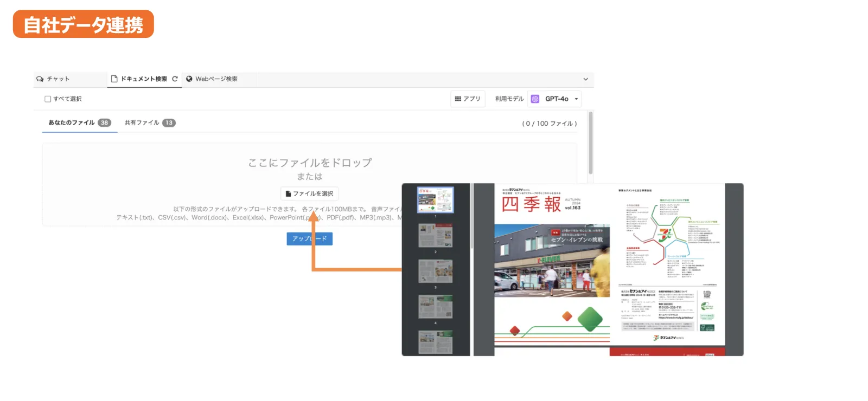Expand the chevron at the tab bar's end
This screenshot has width=868, height=401.
(x=585, y=79)
